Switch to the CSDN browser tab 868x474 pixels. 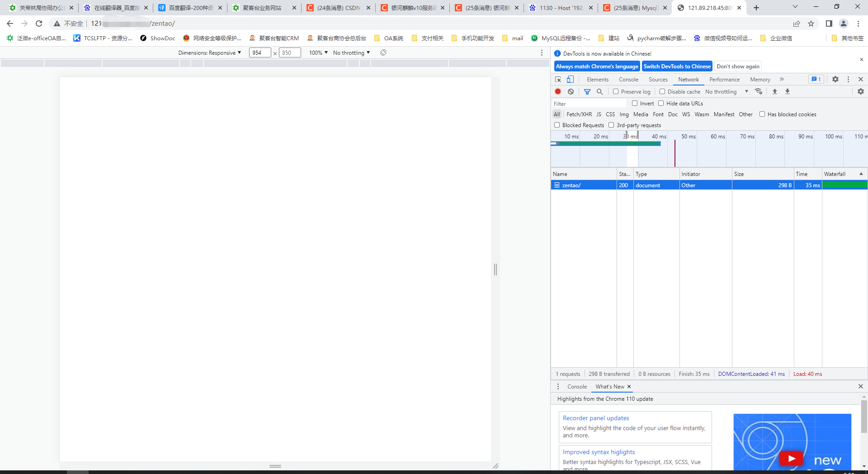point(338,8)
